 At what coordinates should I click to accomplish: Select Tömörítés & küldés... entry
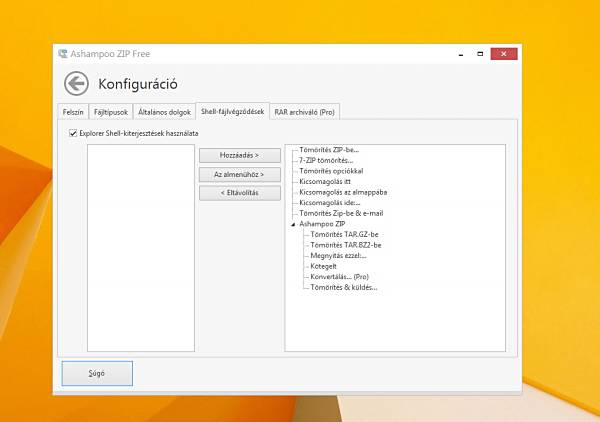click(344, 287)
